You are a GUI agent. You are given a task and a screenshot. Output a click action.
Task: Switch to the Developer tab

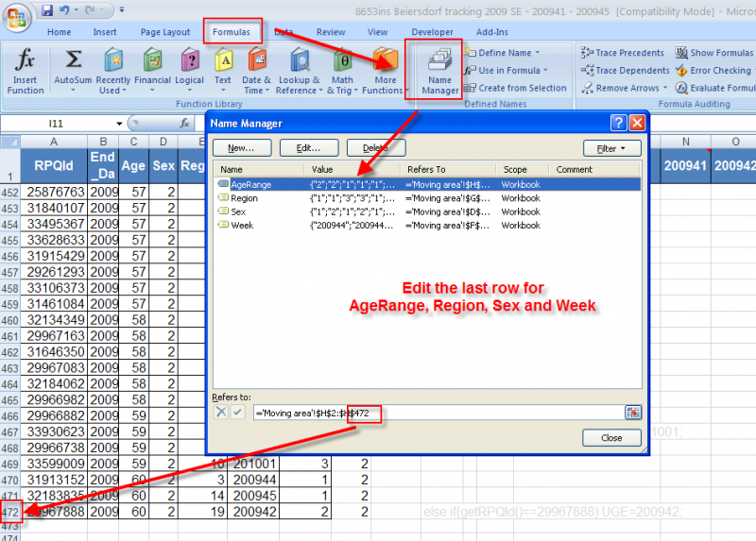click(x=432, y=32)
